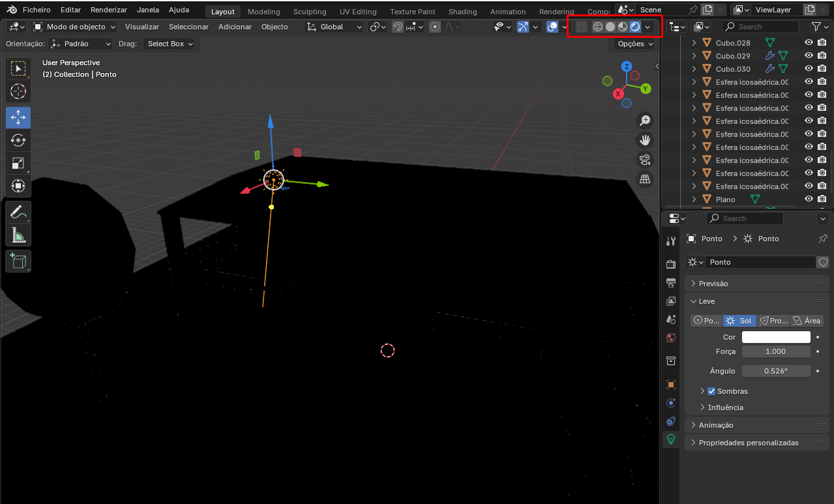Open the Tool tab in Properties
Viewport: 834px width, 504px height.
click(x=671, y=241)
